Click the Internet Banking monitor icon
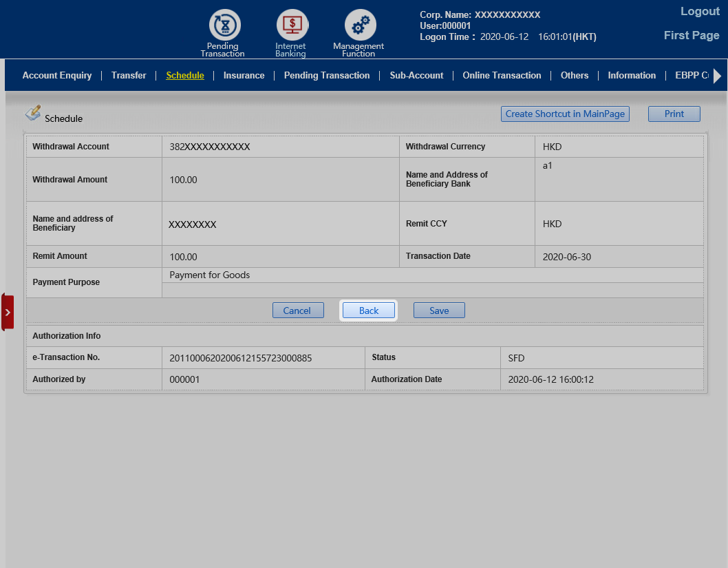This screenshot has height=568, width=728. point(291,25)
